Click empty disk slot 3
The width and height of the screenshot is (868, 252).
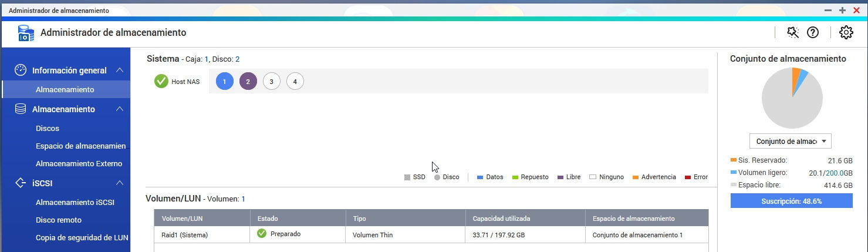pyautogui.click(x=271, y=82)
